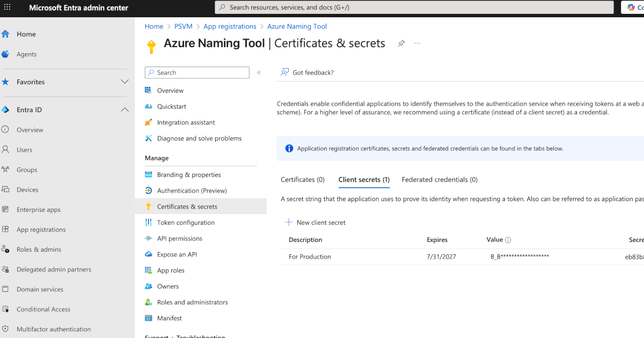644x338 pixels.
Task: Click the Domain services icon
Action: 5,289
